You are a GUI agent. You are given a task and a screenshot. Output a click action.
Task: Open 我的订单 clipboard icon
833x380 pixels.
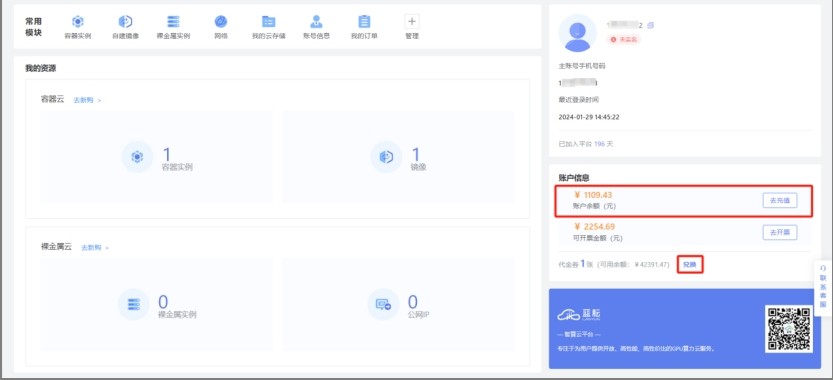click(364, 22)
